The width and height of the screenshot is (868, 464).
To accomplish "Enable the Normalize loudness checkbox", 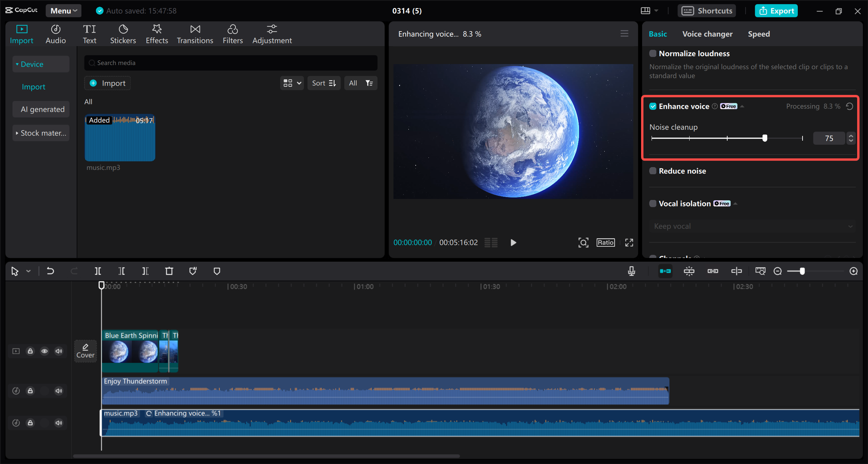I will [652, 53].
